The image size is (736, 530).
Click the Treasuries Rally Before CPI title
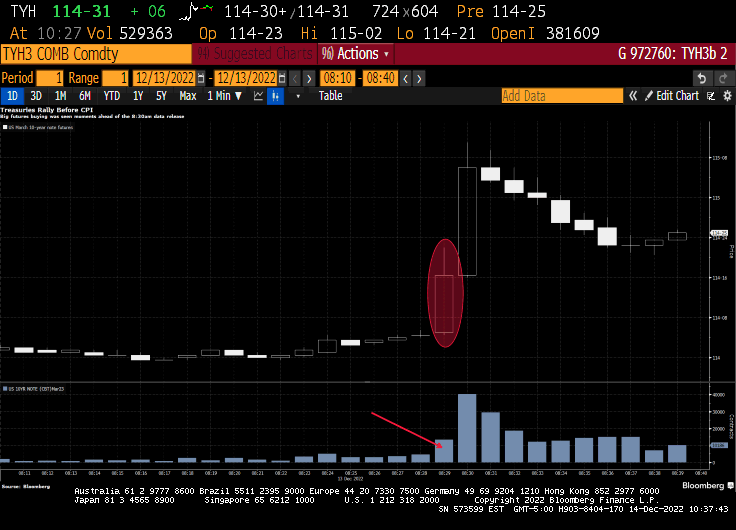tap(47, 110)
